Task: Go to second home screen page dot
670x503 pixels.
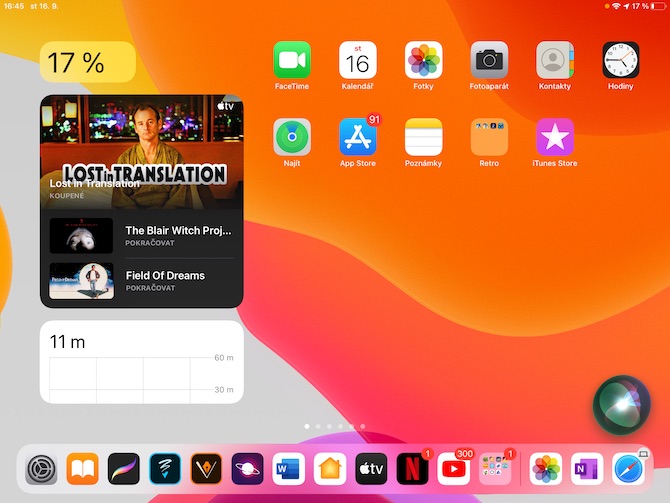Action: pyautogui.click(x=318, y=427)
